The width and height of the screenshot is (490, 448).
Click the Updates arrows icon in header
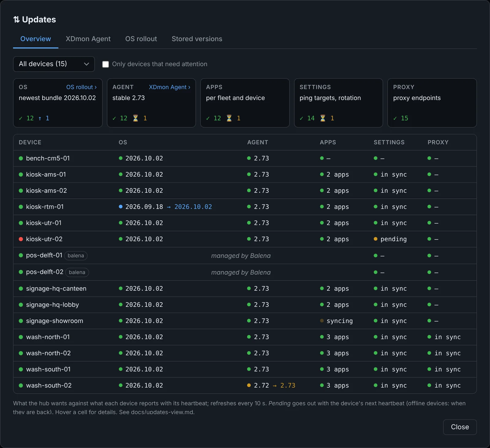[x=17, y=20]
